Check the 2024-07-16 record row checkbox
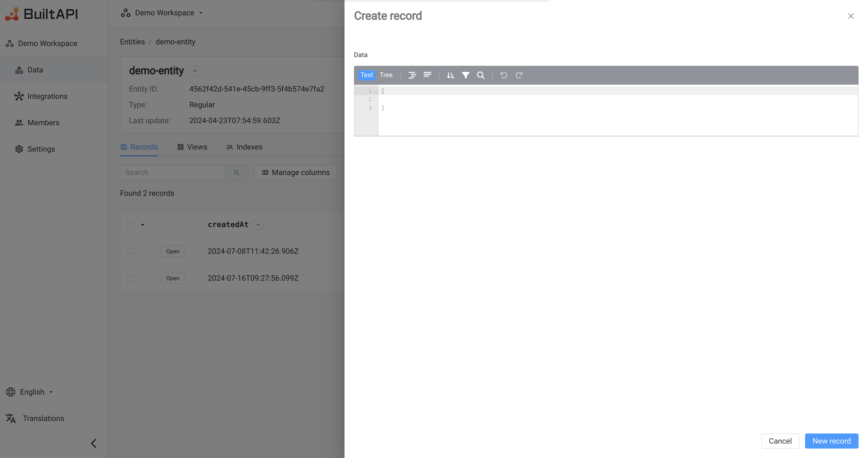 (131, 278)
